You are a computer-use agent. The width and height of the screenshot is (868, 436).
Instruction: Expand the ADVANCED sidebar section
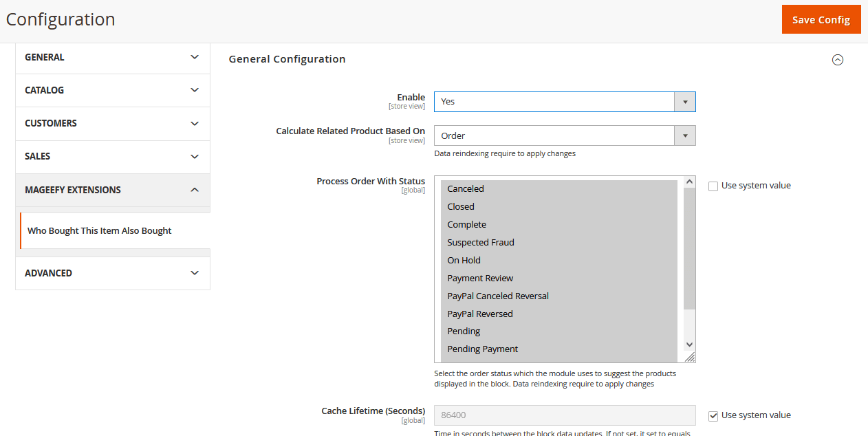[x=112, y=273]
